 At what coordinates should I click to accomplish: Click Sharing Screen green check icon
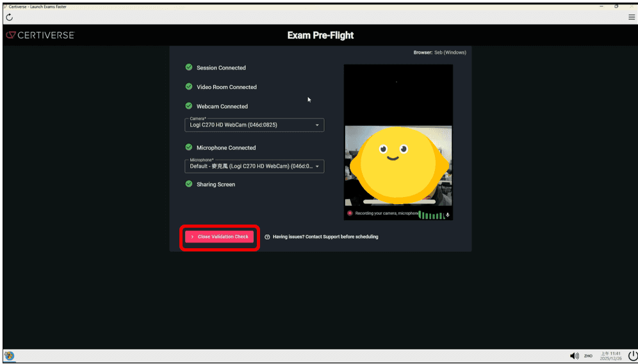(x=189, y=184)
